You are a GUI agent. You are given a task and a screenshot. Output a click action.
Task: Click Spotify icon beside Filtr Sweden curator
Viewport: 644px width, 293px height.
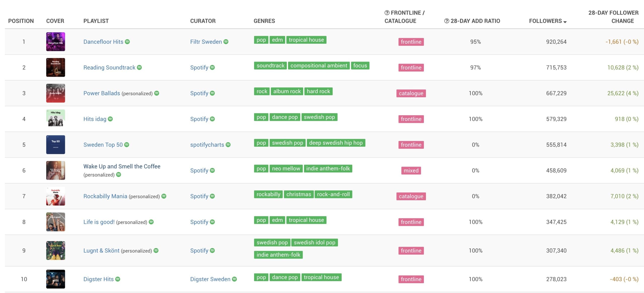[226, 42]
